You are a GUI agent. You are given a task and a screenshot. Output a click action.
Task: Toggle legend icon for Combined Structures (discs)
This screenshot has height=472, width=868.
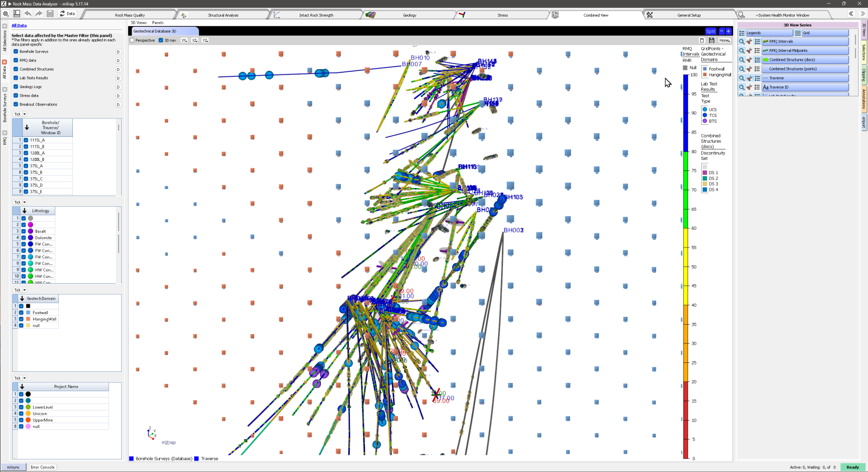coord(757,60)
